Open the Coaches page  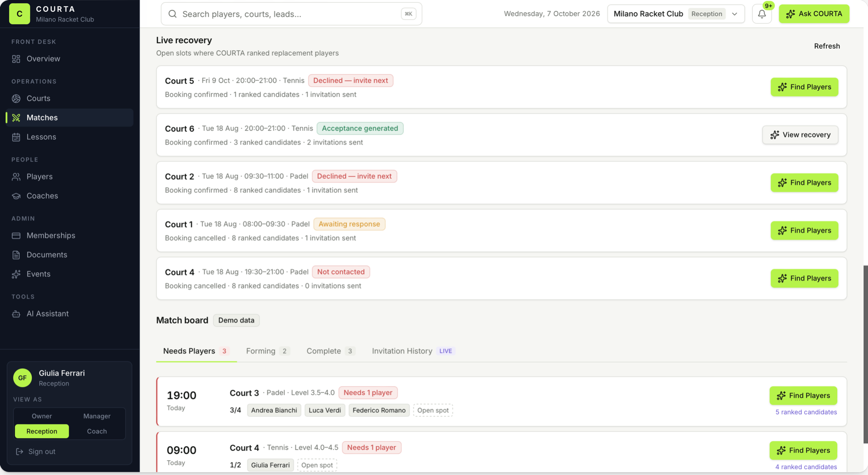pyautogui.click(x=70, y=196)
